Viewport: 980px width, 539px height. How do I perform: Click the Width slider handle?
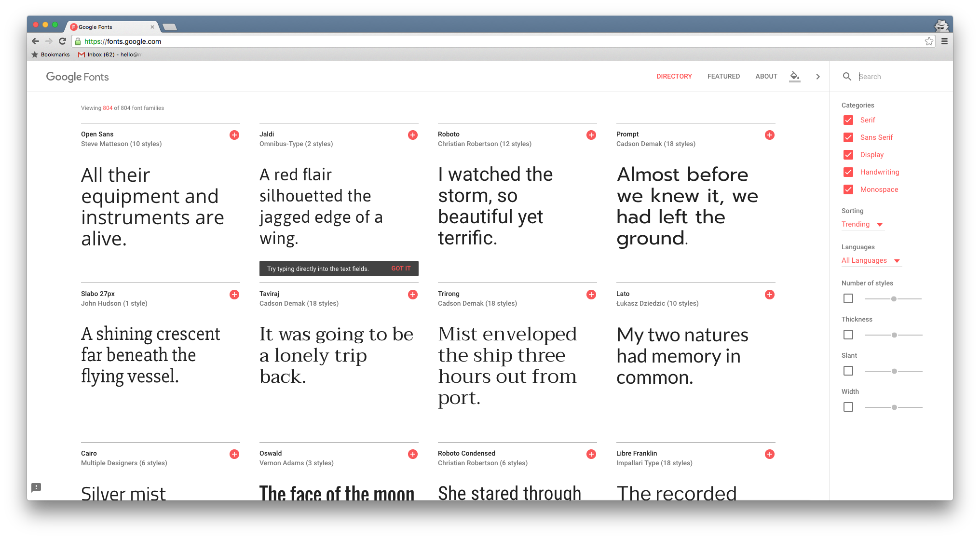point(894,407)
